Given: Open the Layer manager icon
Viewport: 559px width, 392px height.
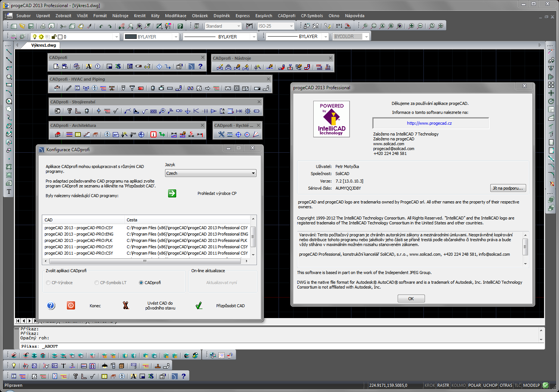Looking at the screenshot, I should pos(14,37).
